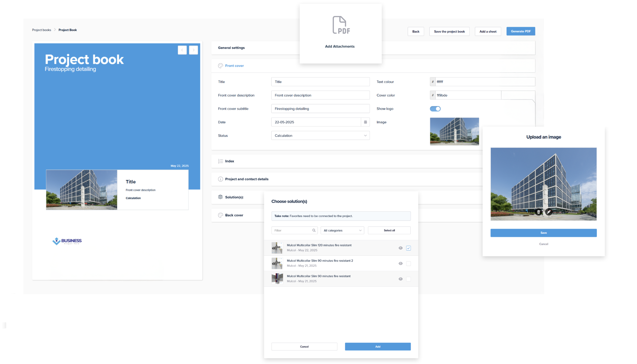
Task: Uncheck the Mulcol Multicollar Slim 120 minutes solution
Action: (x=408, y=248)
